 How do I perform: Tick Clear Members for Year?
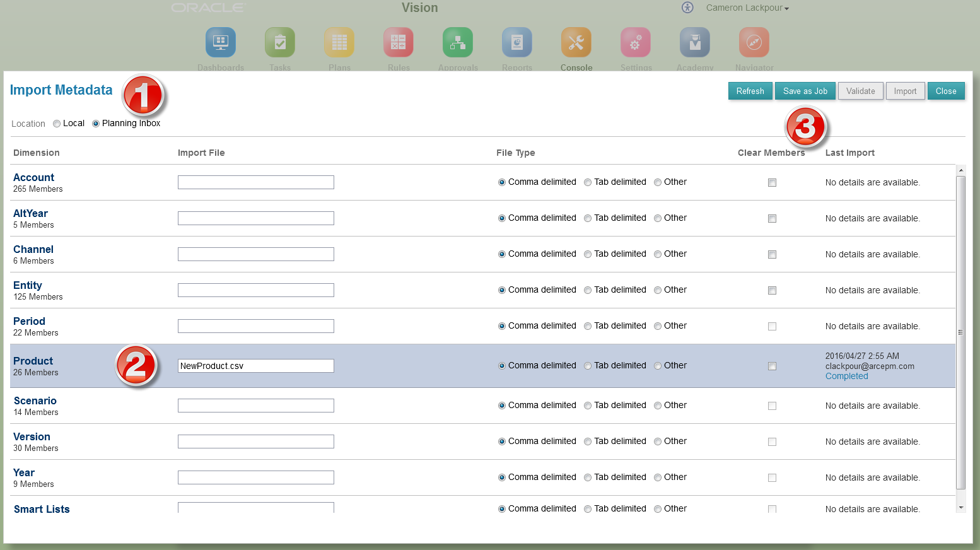click(x=772, y=478)
